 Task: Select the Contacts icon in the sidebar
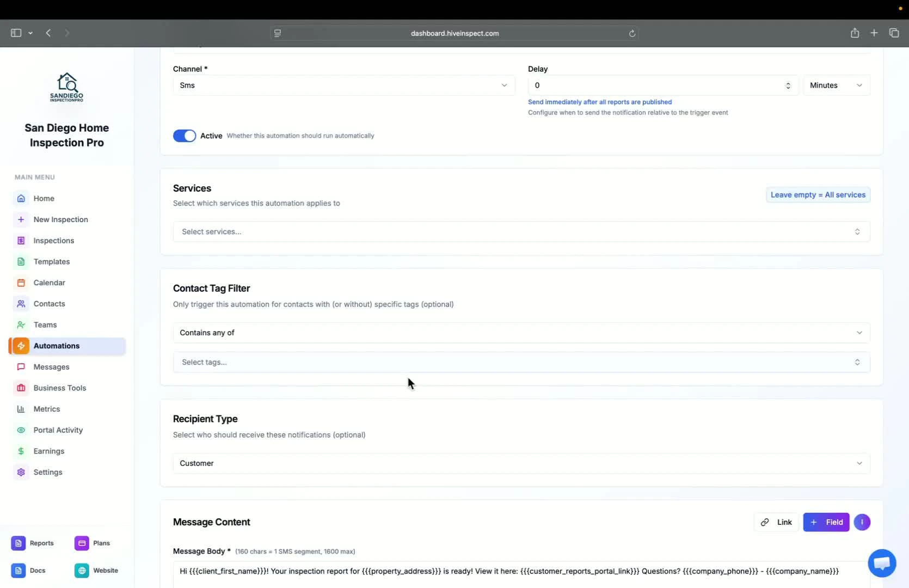click(21, 303)
